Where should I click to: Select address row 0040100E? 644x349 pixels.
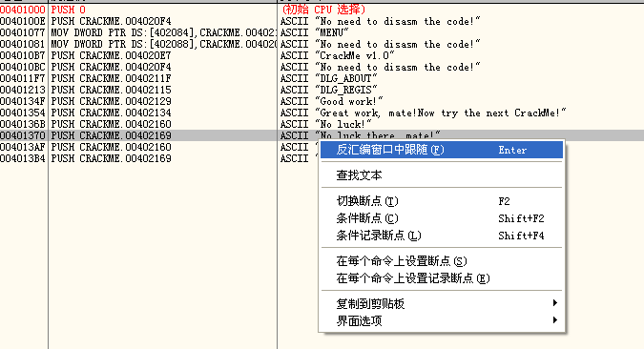coord(23,21)
